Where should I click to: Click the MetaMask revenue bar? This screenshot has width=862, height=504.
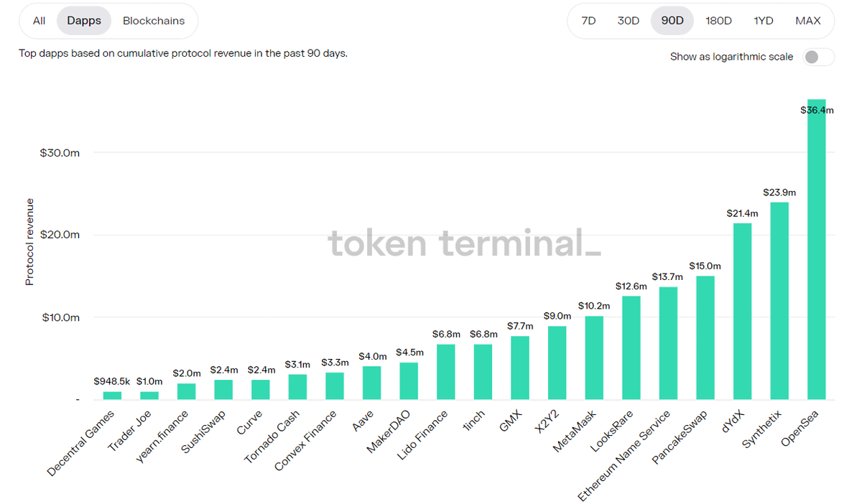594,358
